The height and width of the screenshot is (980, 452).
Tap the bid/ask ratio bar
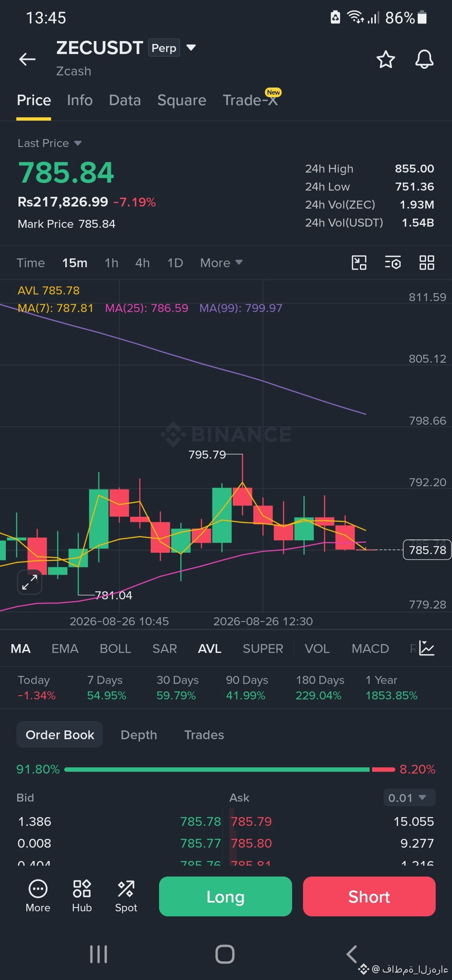(x=229, y=769)
